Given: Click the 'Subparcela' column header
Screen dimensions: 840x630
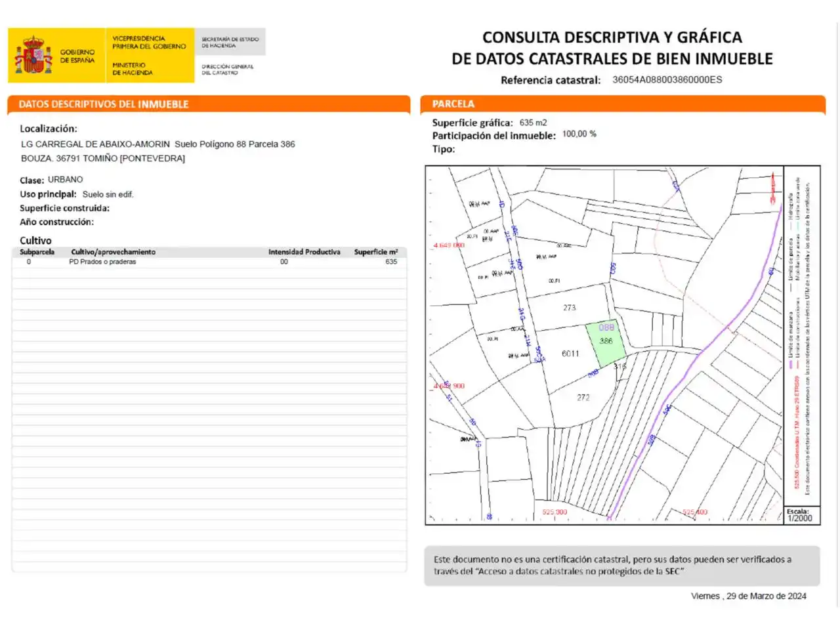Looking at the screenshot, I should [37, 252].
